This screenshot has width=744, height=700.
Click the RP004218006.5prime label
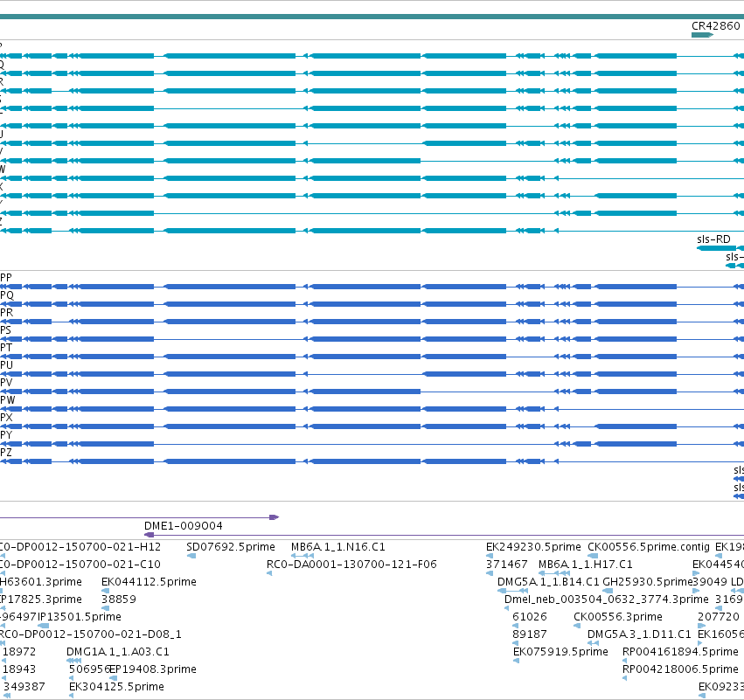click(x=680, y=669)
